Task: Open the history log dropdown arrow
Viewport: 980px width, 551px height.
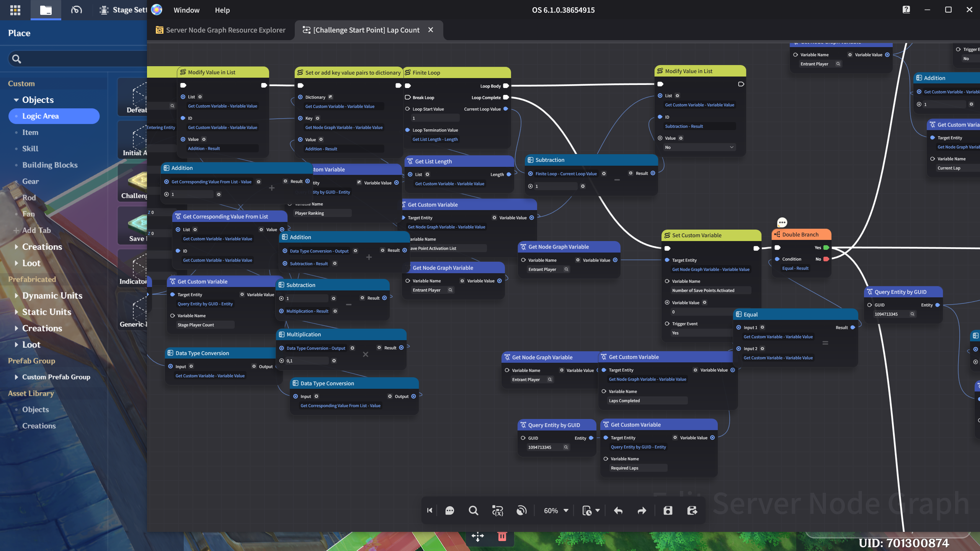Action: pyautogui.click(x=598, y=510)
